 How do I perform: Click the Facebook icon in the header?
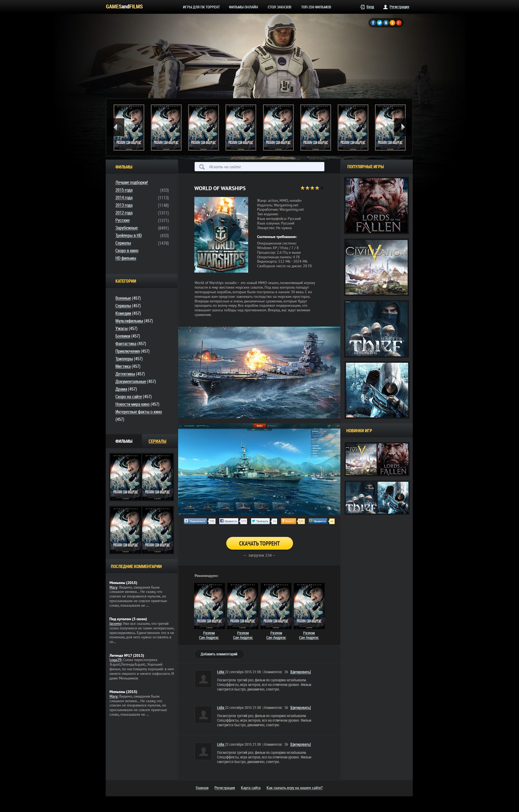pyautogui.click(x=373, y=23)
